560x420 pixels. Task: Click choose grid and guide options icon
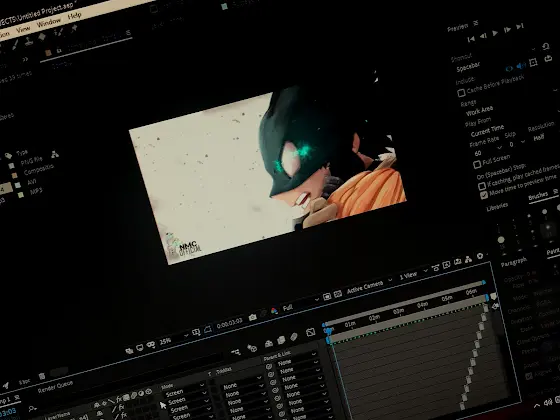coord(196,332)
